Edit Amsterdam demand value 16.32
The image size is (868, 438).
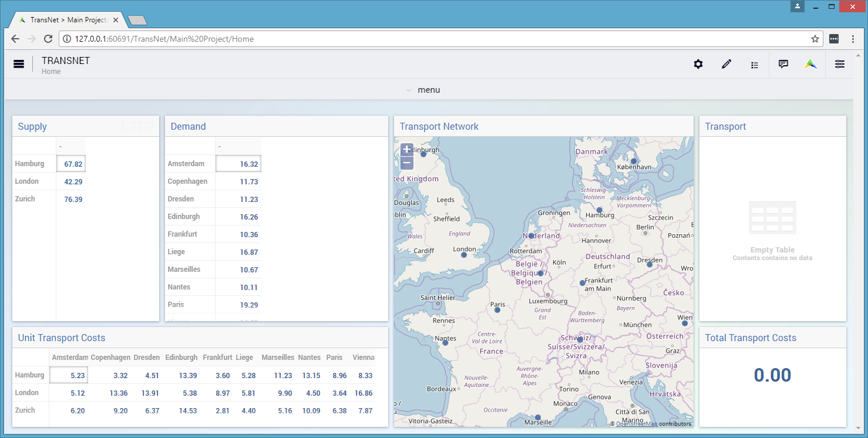coord(238,164)
